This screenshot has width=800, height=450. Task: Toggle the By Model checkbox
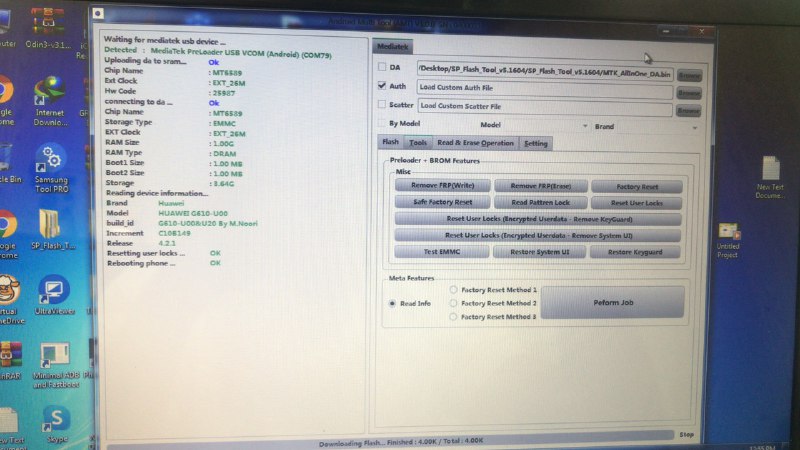point(382,123)
